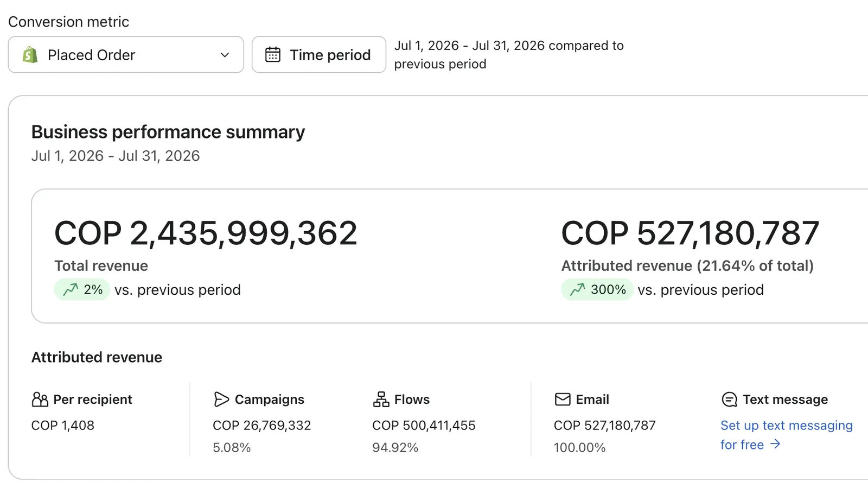Image resolution: width=868 pixels, height=488 pixels.
Task: Click the Per recipient value COP 1,408
Action: pos(63,426)
